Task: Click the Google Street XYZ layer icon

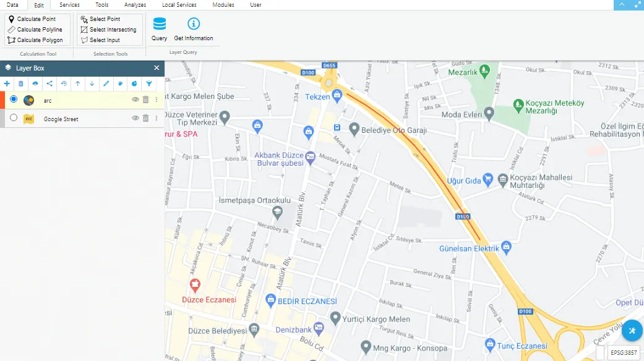Action: click(x=28, y=119)
